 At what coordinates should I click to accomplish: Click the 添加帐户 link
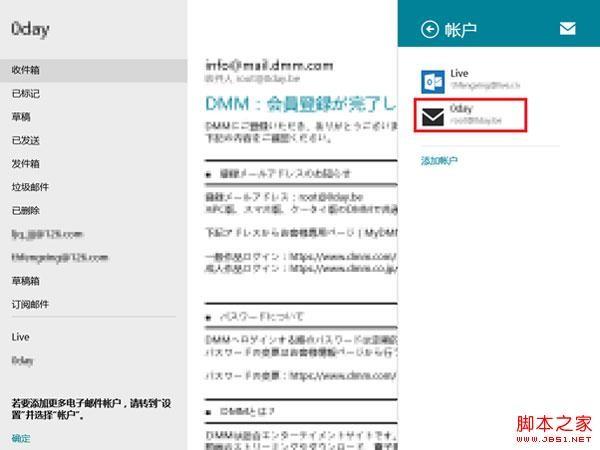[439, 161]
